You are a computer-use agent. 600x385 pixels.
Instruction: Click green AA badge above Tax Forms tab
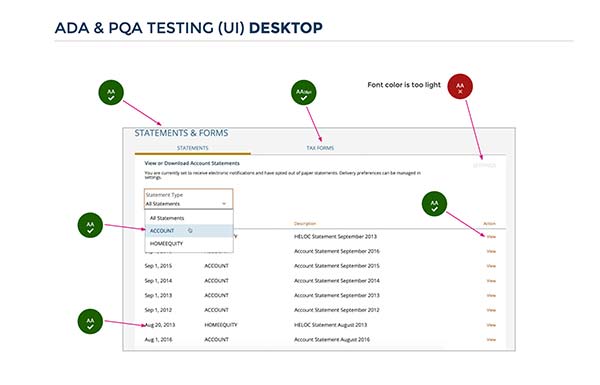[304, 92]
